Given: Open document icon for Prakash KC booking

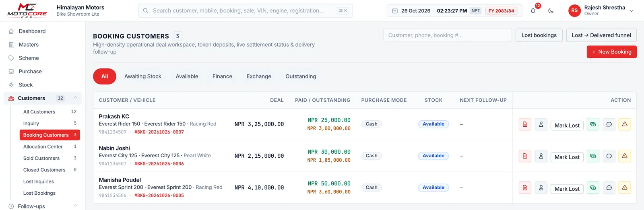Looking at the screenshot, I should (525, 124).
